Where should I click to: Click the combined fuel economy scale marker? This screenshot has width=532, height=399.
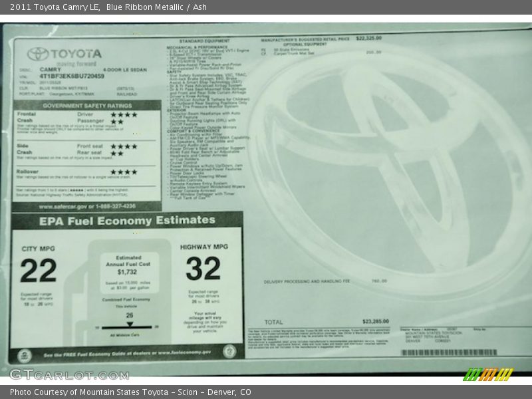click(x=130, y=324)
